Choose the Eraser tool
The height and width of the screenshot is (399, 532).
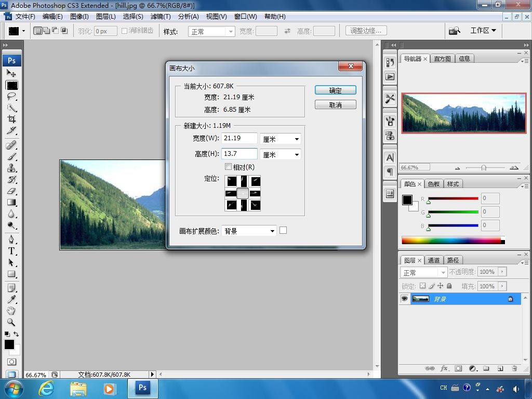tap(11, 191)
